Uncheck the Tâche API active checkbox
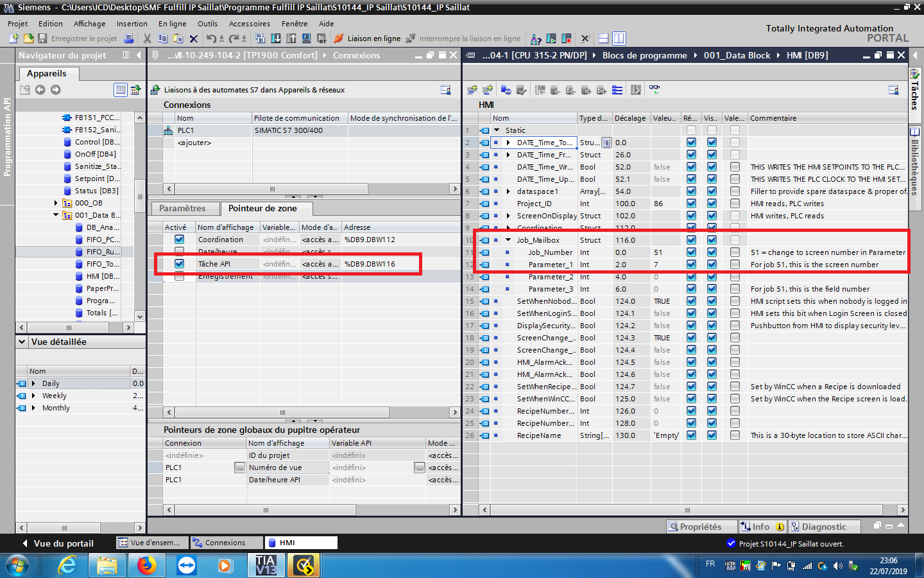Screen dimensions: 924x578 (x=179, y=264)
